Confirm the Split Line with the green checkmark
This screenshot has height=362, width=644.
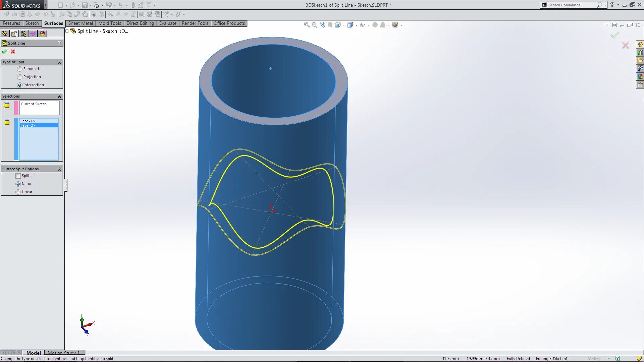[x=4, y=52]
